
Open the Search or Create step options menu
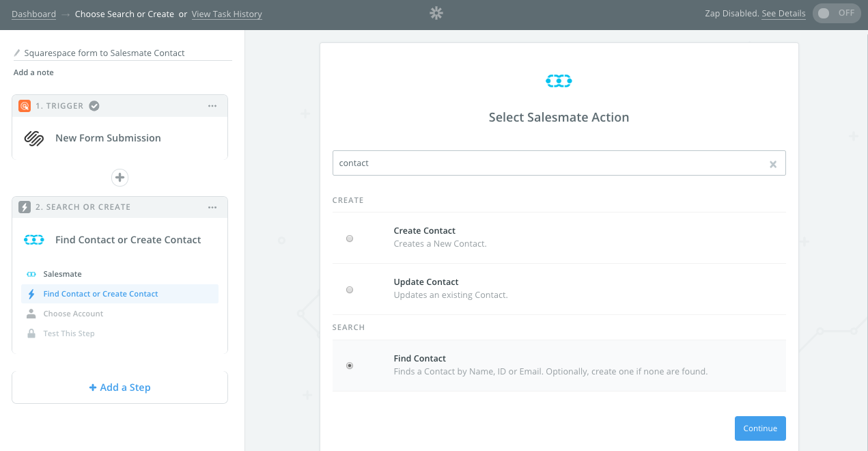[212, 207]
